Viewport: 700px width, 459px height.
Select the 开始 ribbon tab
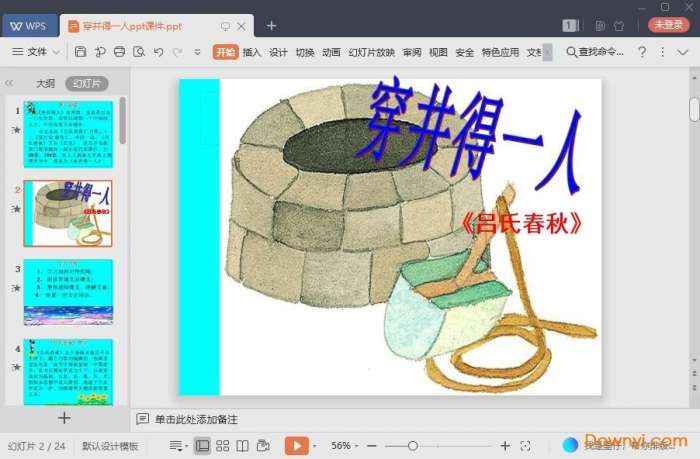225,52
